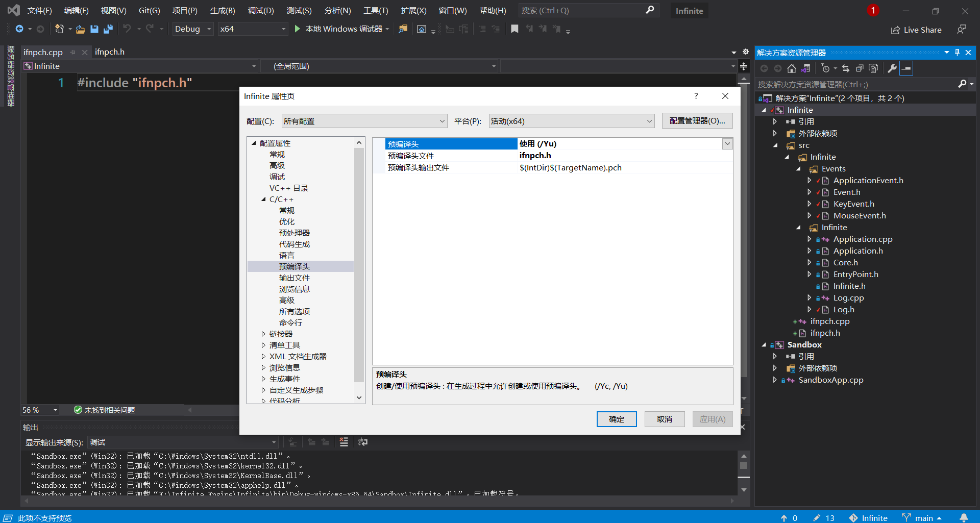Start debugging with the green play icon
This screenshot has height=523, width=980.
pyautogui.click(x=298, y=29)
